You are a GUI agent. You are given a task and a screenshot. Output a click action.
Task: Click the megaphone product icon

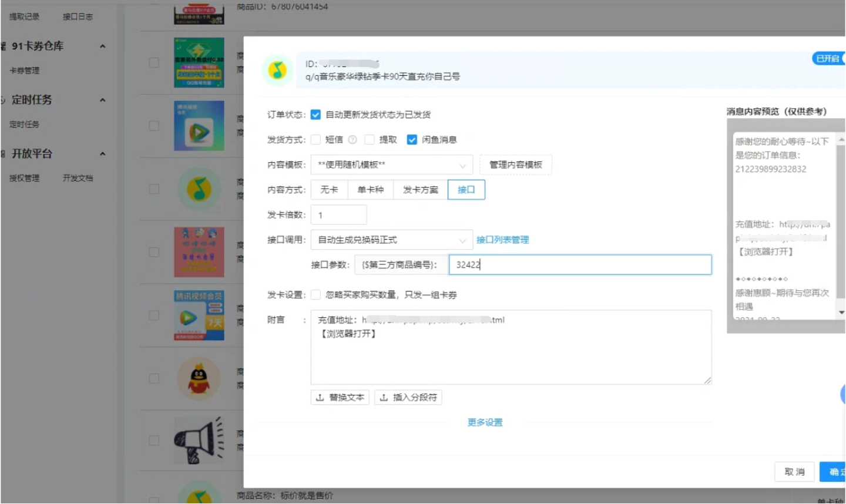tap(199, 441)
